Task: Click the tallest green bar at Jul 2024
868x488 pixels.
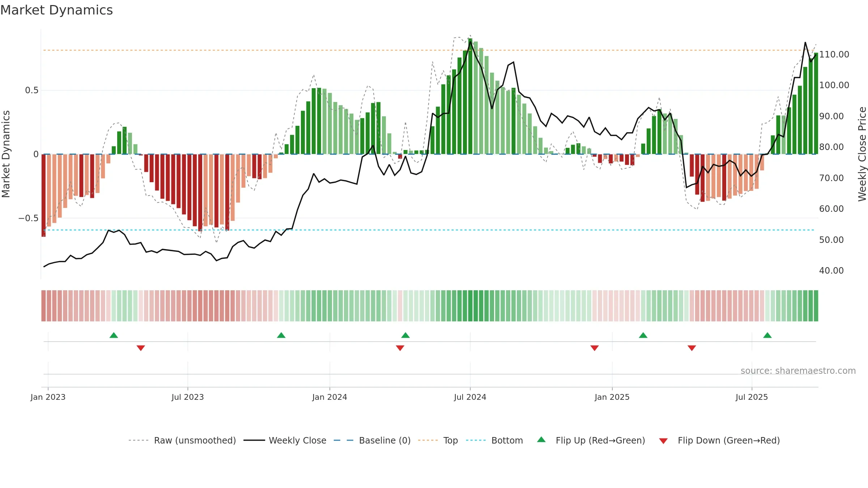Action: tap(470, 96)
